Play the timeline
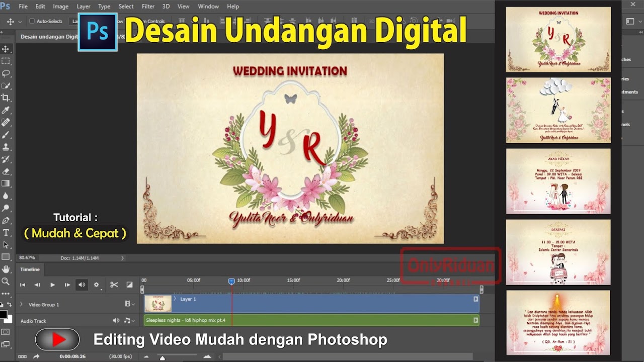644x362 pixels. pyautogui.click(x=52, y=285)
